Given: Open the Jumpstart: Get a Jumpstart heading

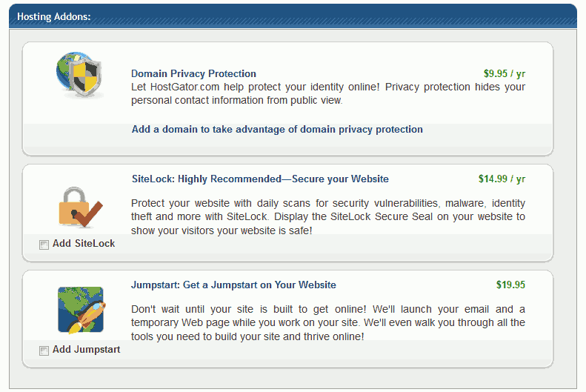Looking at the screenshot, I should coord(233,285).
